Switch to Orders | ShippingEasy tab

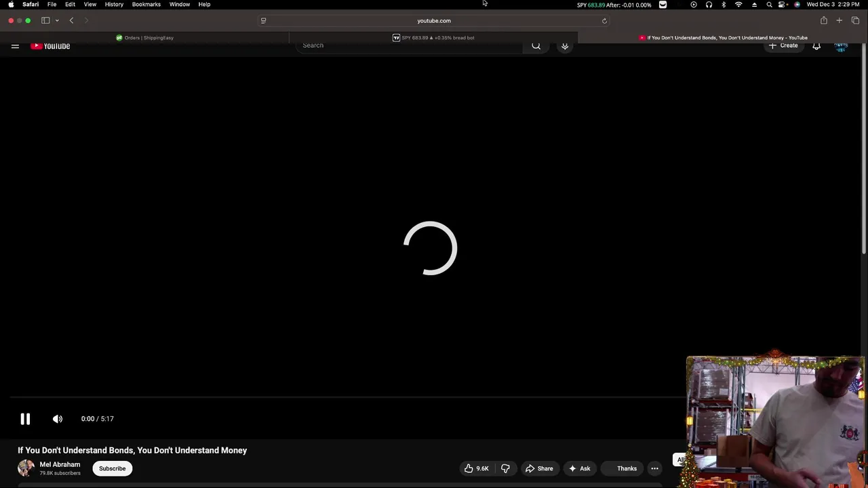[x=144, y=38]
